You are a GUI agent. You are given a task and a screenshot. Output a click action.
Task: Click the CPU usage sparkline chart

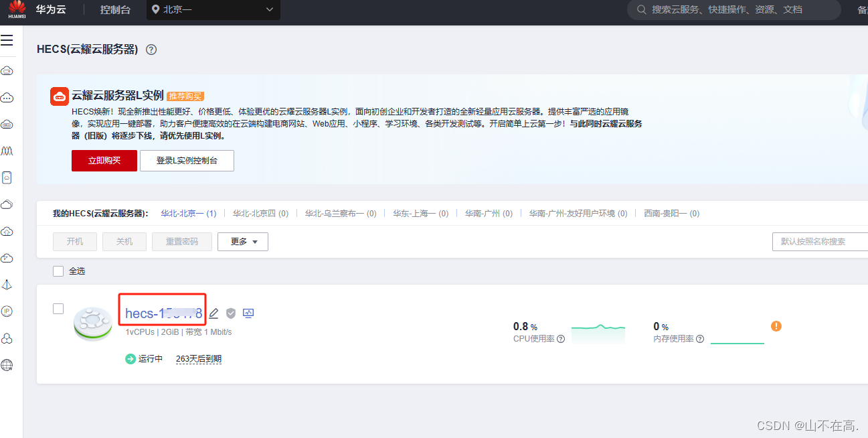point(598,334)
